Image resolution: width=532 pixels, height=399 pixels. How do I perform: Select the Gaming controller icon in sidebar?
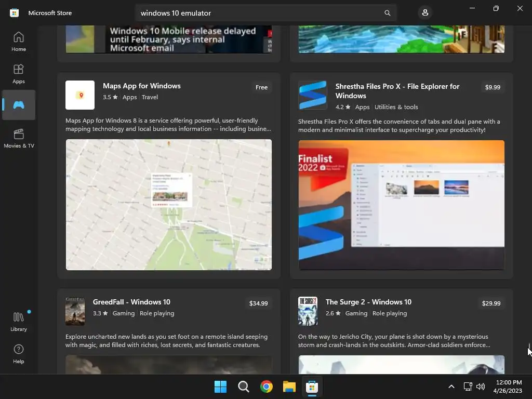point(19,105)
